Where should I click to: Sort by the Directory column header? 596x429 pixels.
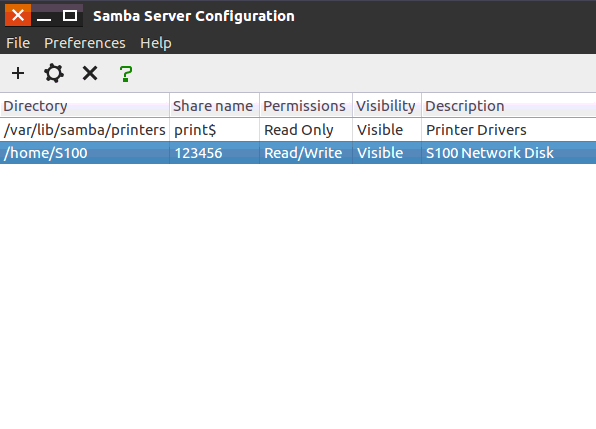tap(85, 106)
